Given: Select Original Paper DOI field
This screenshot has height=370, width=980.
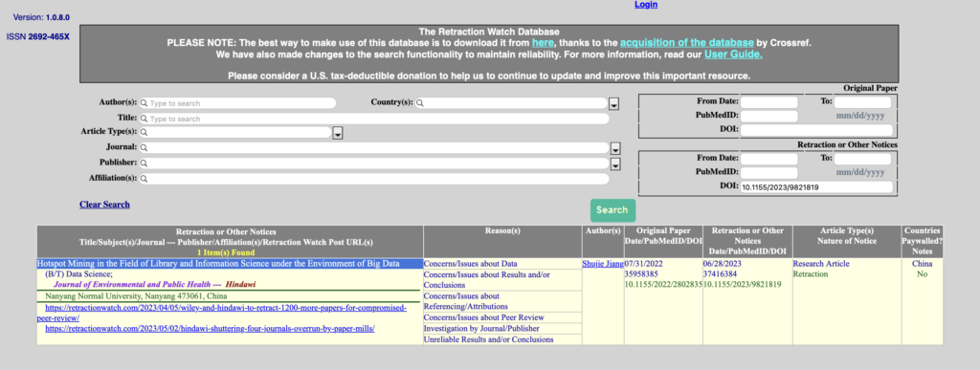Looking at the screenshot, I should [817, 130].
